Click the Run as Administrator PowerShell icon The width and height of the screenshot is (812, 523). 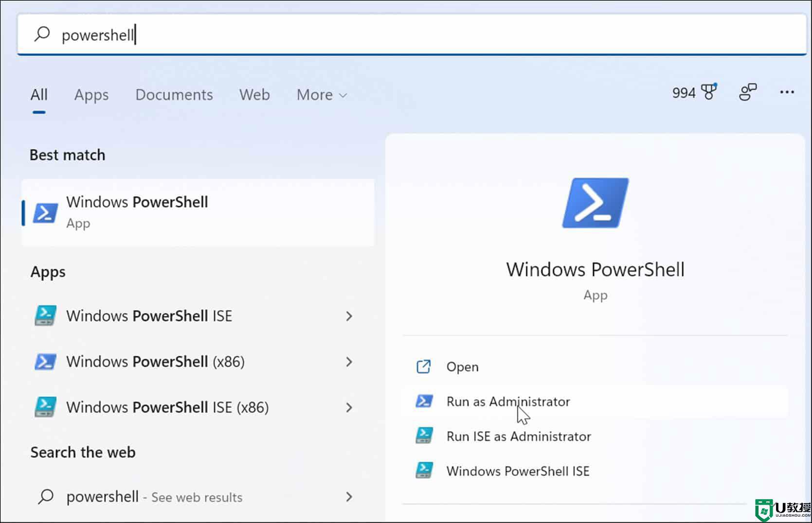click(x=424, y=401)
